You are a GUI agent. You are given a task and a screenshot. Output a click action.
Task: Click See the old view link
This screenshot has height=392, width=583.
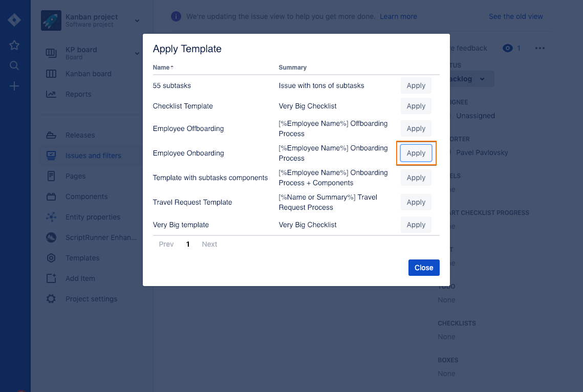(515, 16)
